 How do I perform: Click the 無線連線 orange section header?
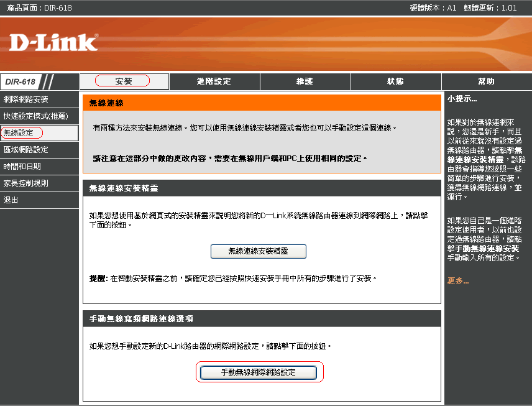click(x=262, y=103)
